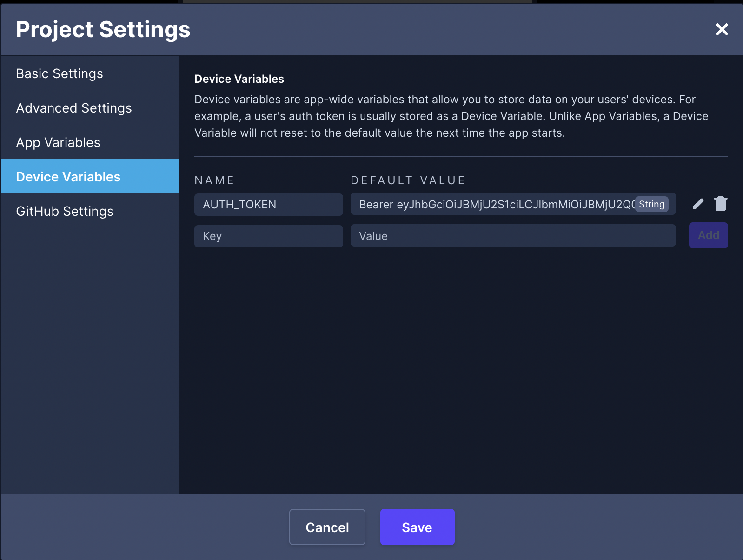Screen dimensions: 743x560
Task: Save the project settings
Action: pyautogui.click(x=417, y=527)
